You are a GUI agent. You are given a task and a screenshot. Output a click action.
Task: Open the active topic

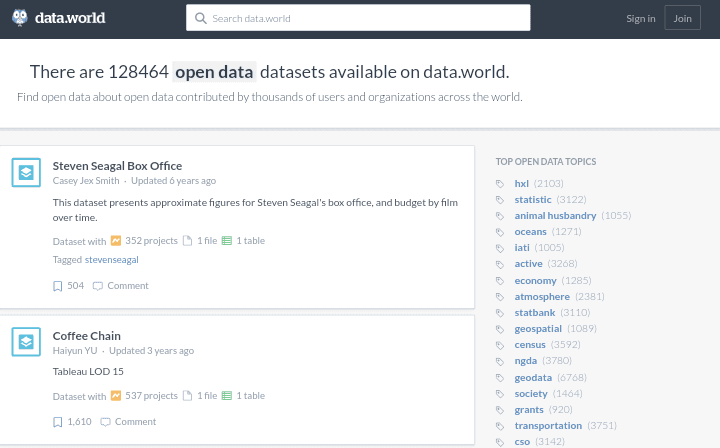528,264
